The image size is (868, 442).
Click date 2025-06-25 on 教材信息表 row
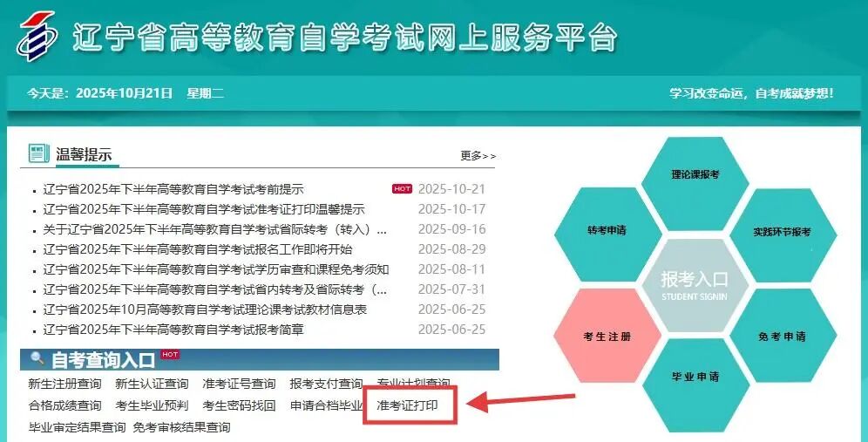coord(451,309)
